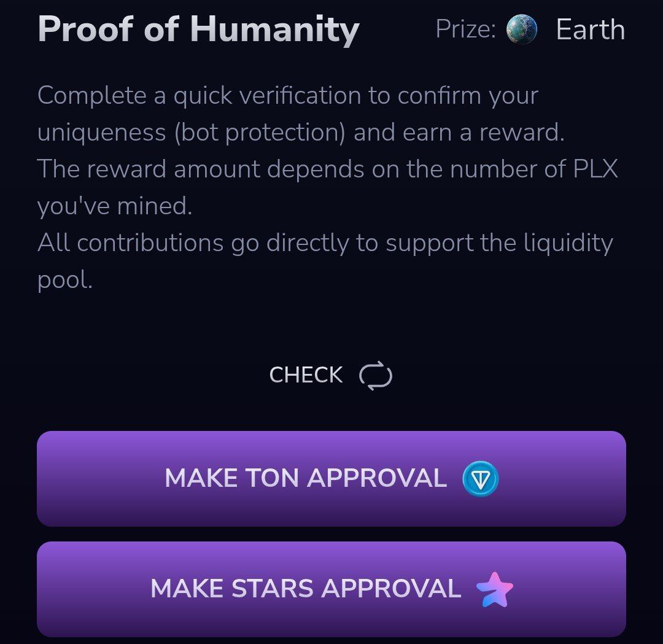The width and height of the screenshot is (663, 644).
Task: Tap the CHECK label
Action: point(306,375)
